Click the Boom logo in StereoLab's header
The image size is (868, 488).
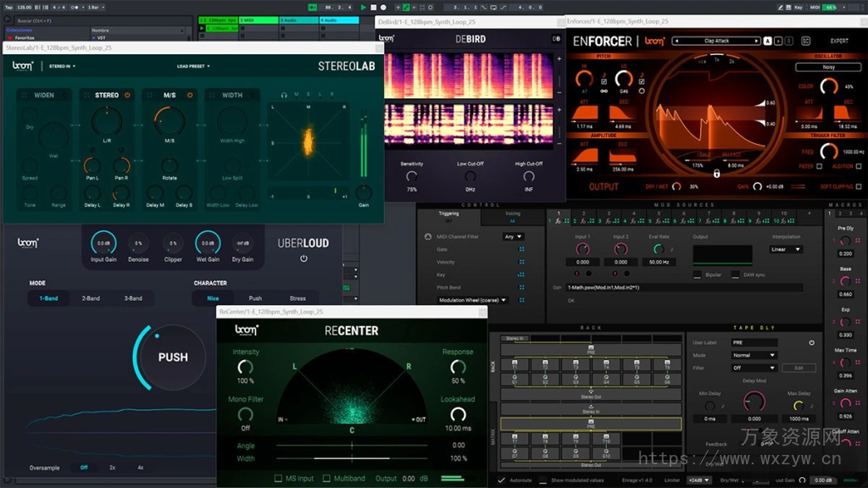tap(21, 65)
